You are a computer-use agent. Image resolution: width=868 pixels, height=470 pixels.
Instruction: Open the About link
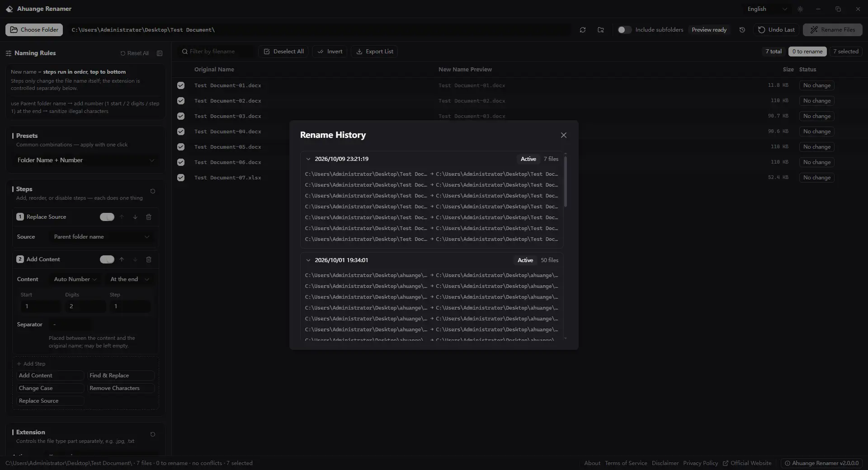tap(592, 463)
